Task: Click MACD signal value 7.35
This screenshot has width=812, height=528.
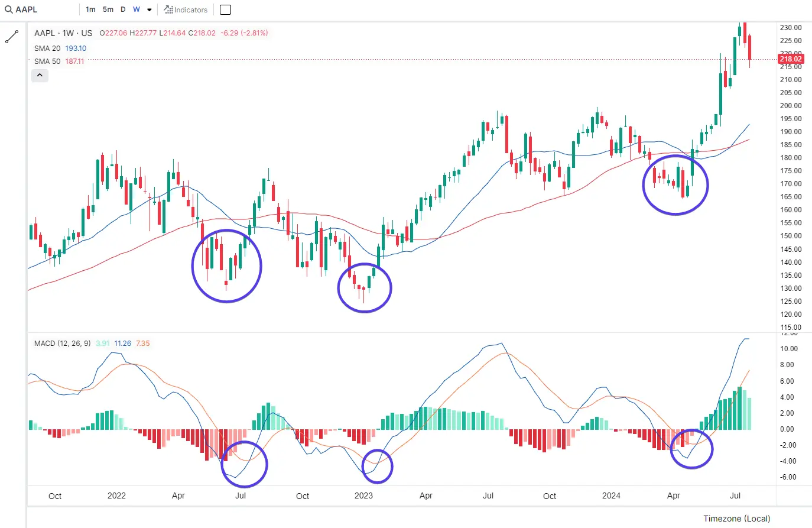Action: [143, 343]
